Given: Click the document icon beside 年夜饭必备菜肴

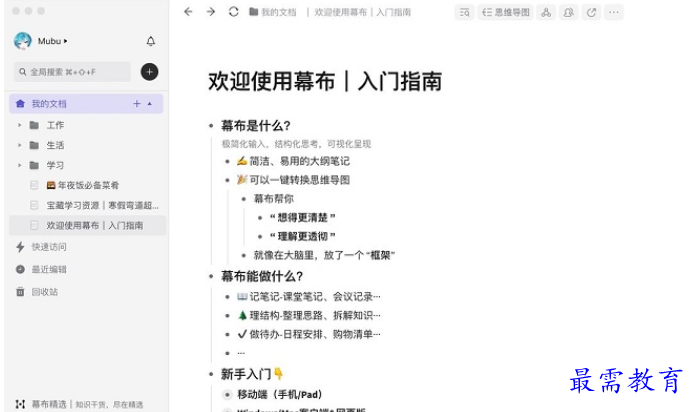Looking at the screenshot, I should pyautogui.click(x=34, y=185).
